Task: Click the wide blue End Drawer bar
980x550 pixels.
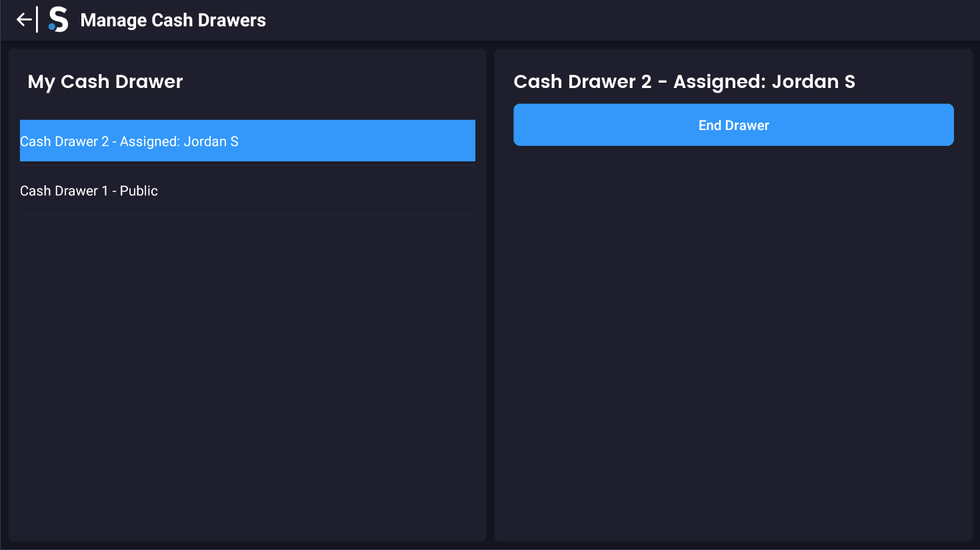Action: click(733, 125)
